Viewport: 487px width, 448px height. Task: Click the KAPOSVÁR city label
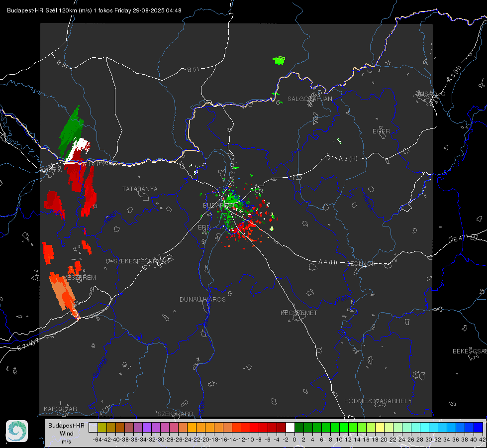[x=60, y=409]
